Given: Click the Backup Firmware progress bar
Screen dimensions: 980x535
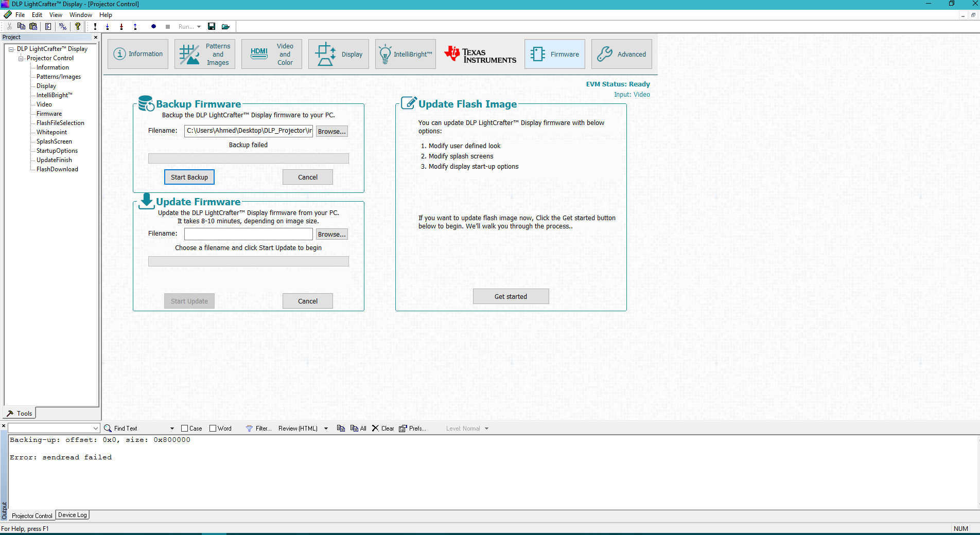Looking at the screenshot, I should pos(249,158).
